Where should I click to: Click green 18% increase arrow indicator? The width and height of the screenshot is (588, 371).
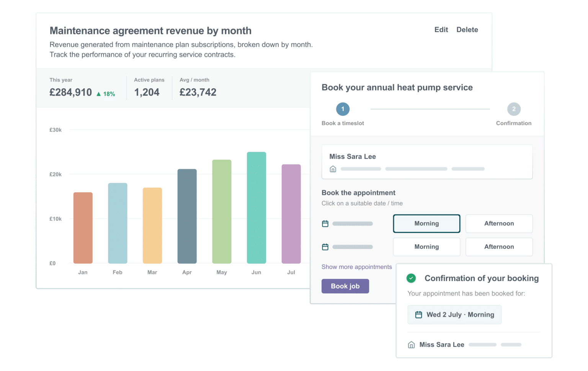pos(99,94)
